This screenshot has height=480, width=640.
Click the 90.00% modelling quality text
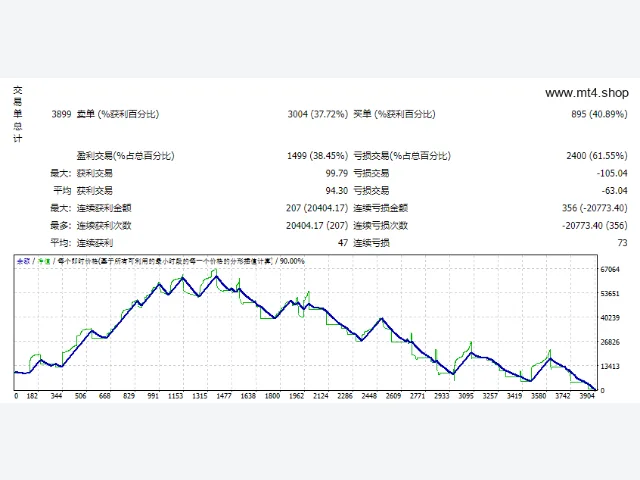pyautogui.click(x=292, y=261)
